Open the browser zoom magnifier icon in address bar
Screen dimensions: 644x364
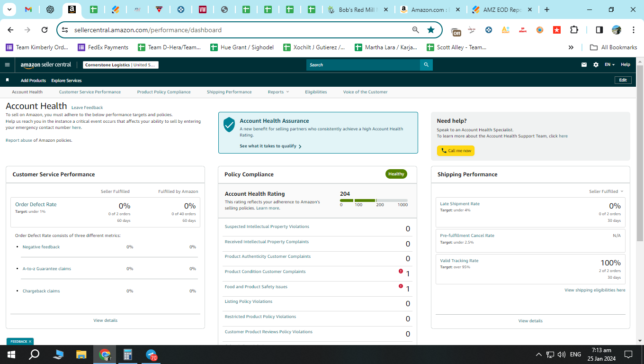(416, 30)
